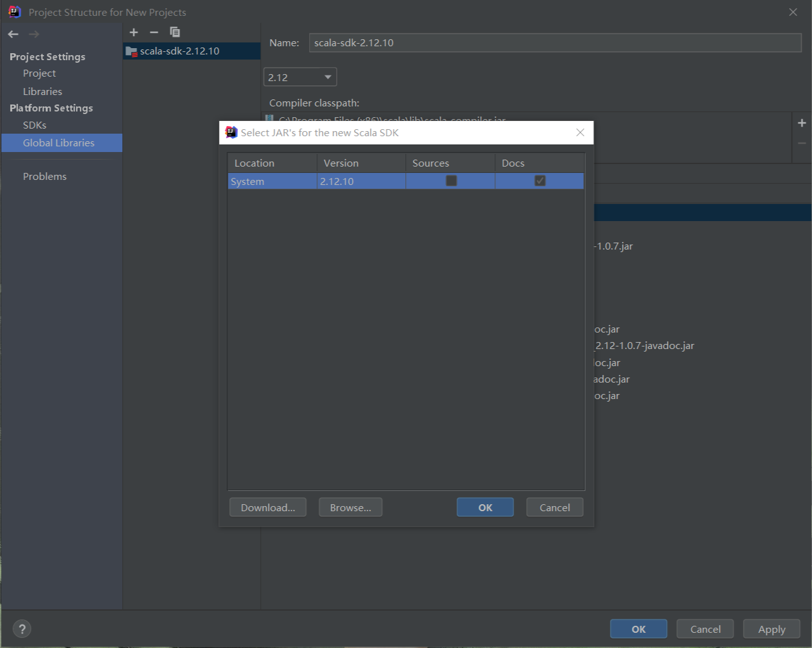812x648 pixels.
Task: Click the Browse... button
Action: coord(351,507)
